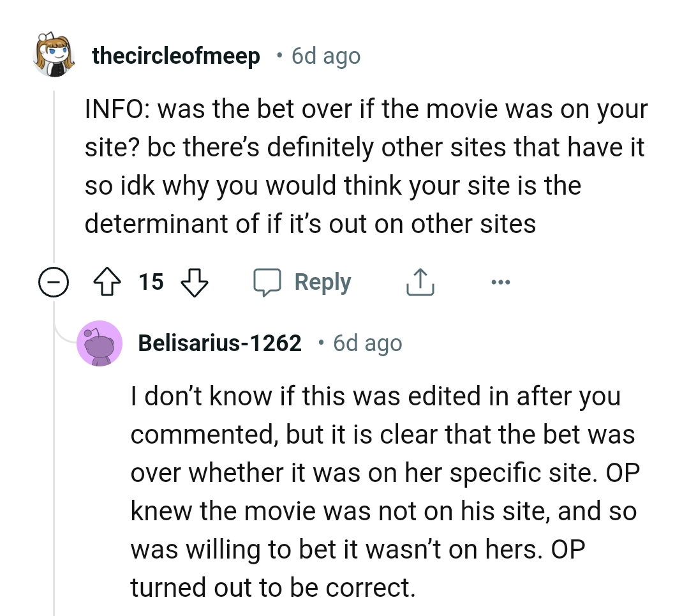The image size is (689, 616).
Task: Click the vote count showing 15
Action: click(151, 282)
